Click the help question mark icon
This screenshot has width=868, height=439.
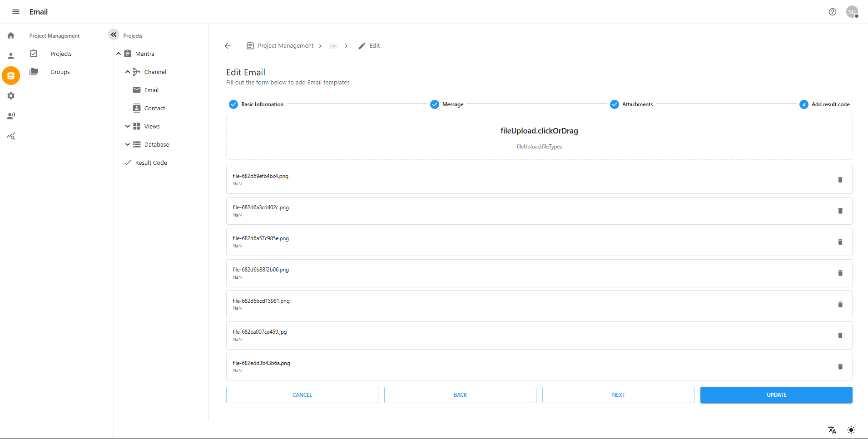tap(832, 12)
